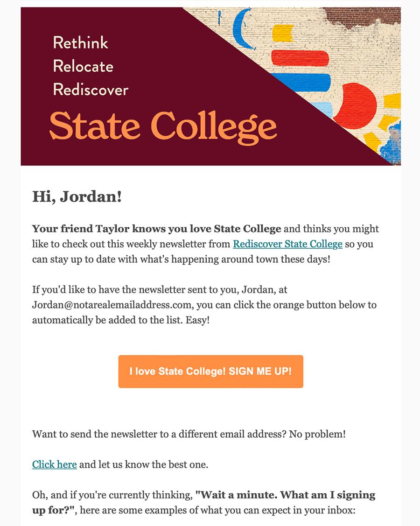Click the red rounded bar in the mural
Screen dimensions: 420x526
300,58
